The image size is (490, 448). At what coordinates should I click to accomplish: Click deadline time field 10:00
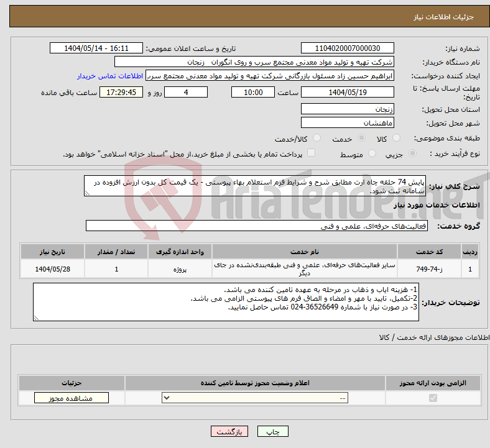click(x=253, y=92)
